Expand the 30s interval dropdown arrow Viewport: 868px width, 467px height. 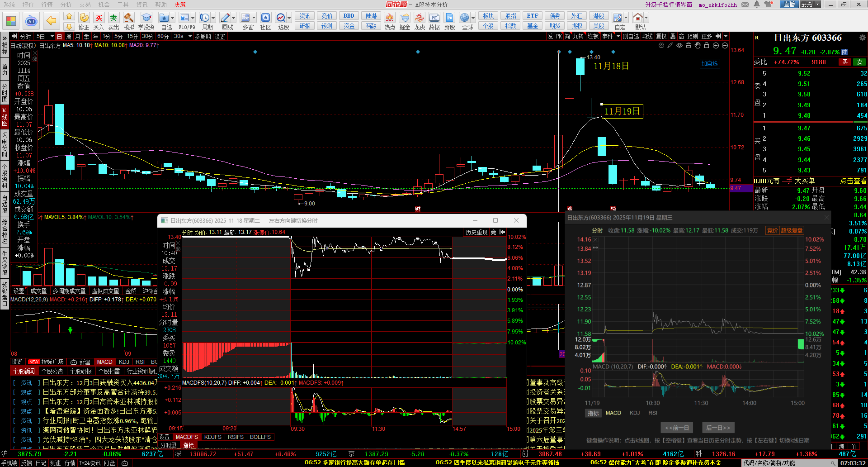tap(190, 36)
